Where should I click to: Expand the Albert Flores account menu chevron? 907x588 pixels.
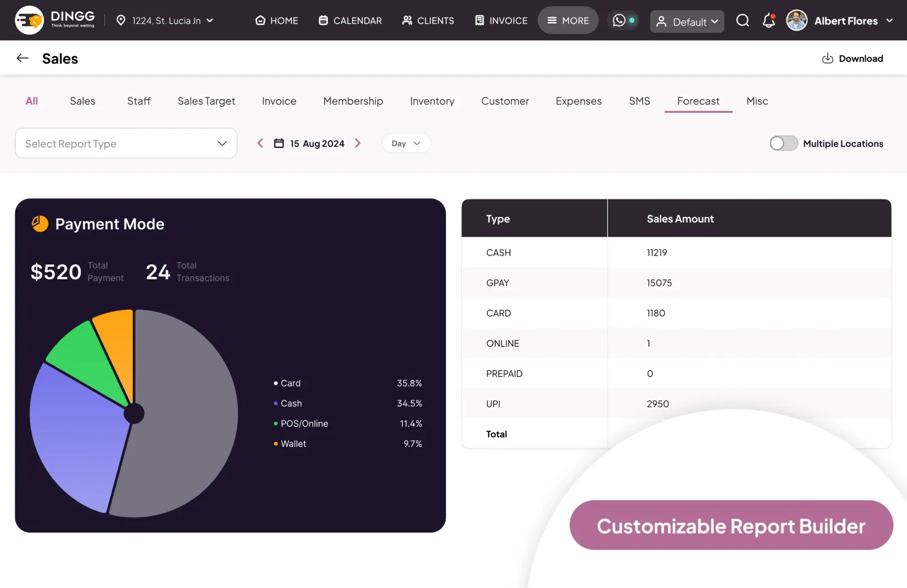coord(889,20)
